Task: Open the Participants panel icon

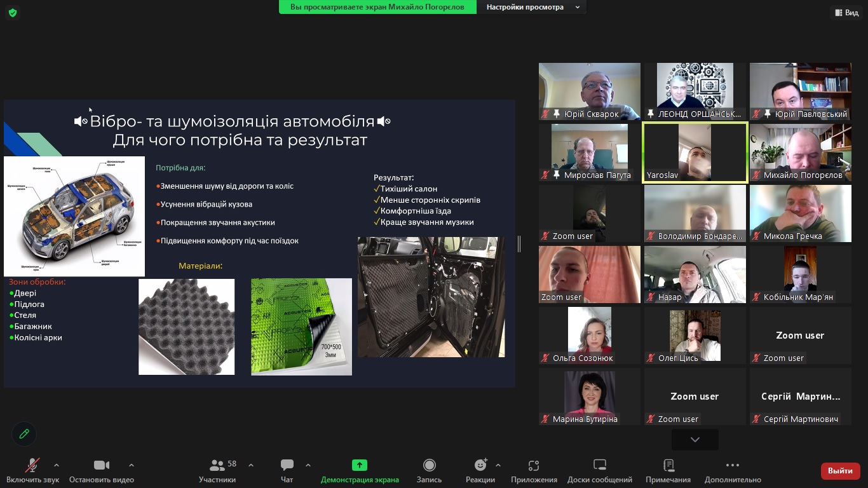Action: tap(217, 466)
